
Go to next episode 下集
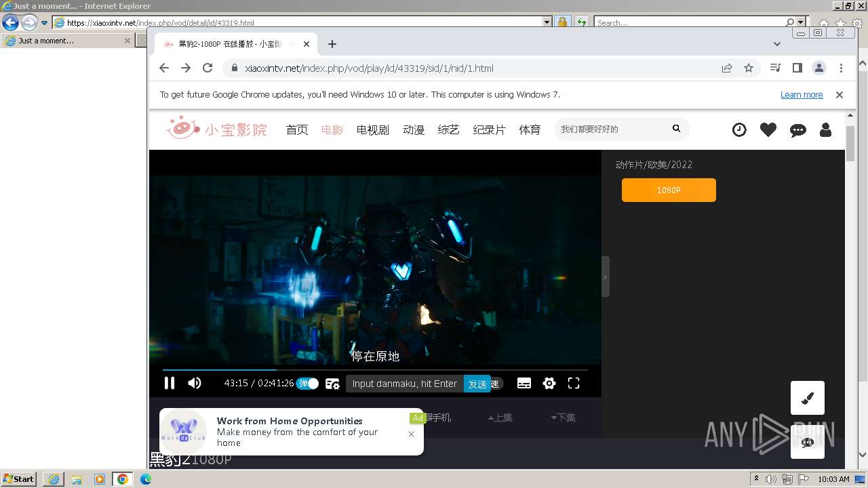point(564,418)
